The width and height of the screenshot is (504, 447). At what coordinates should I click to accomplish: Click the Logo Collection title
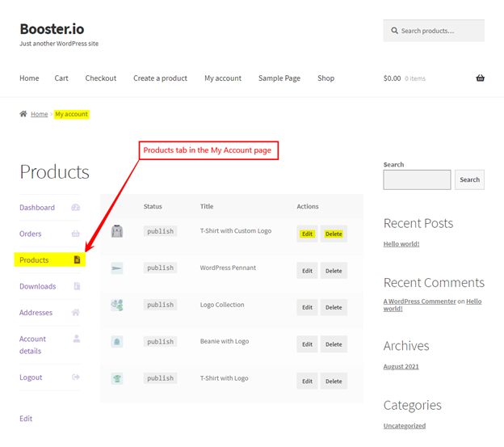point(222,305)
